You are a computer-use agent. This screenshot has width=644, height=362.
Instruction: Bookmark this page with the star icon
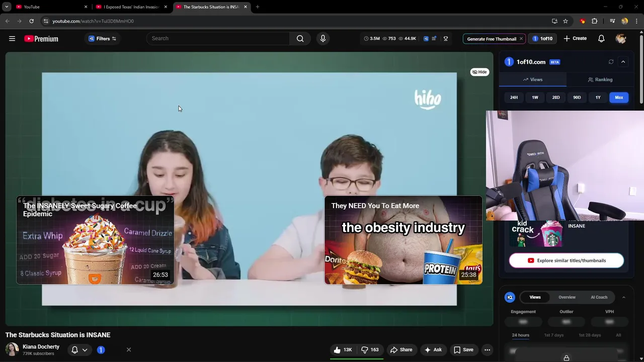[x=566, y=21]
